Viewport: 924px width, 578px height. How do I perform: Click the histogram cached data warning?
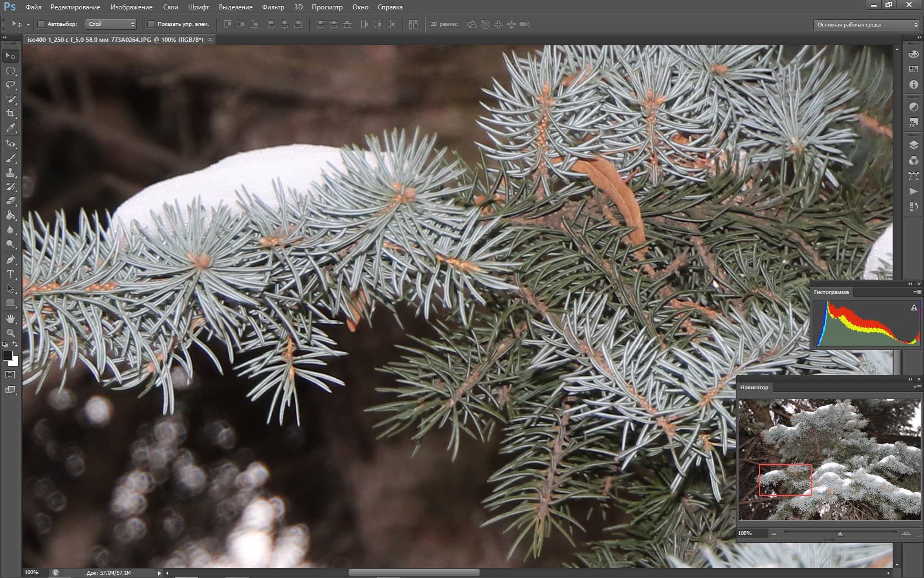pos(914,308)
